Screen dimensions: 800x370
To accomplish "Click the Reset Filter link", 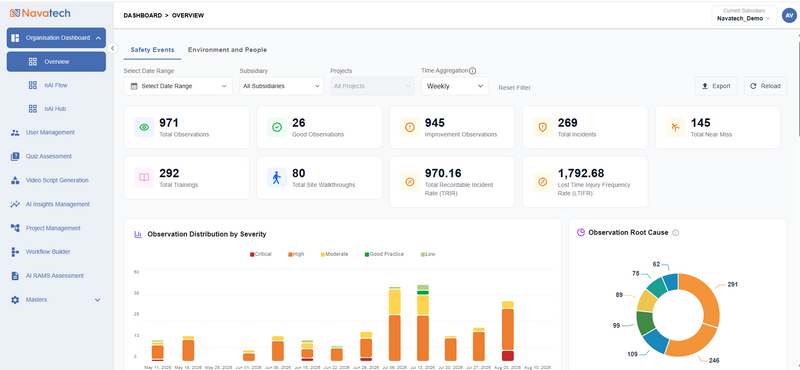I will coord(514,88).
